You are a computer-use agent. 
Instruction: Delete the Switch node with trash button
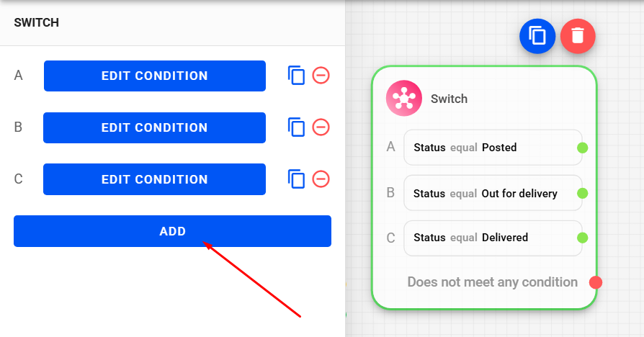[x=578, y=35]
